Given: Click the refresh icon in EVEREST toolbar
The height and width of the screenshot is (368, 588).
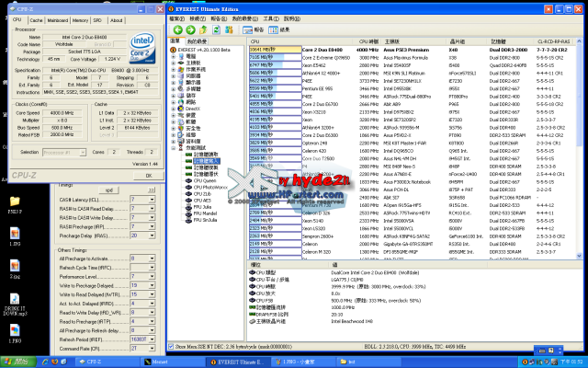Looking at the screenshot, I should pyautogui.click(x=216, y=29).
